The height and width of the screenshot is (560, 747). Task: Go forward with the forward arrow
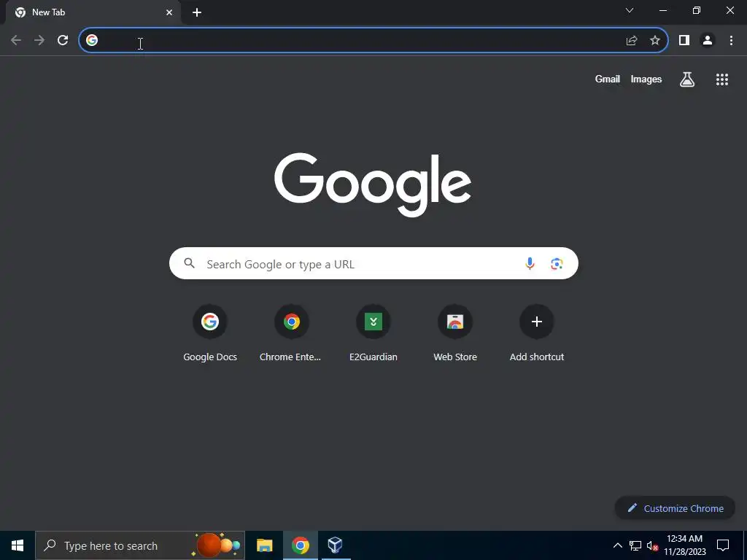[x=39, y=41]
